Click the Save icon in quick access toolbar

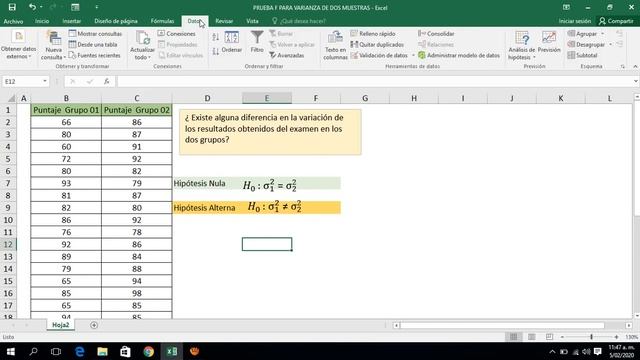tap(12, 7)
